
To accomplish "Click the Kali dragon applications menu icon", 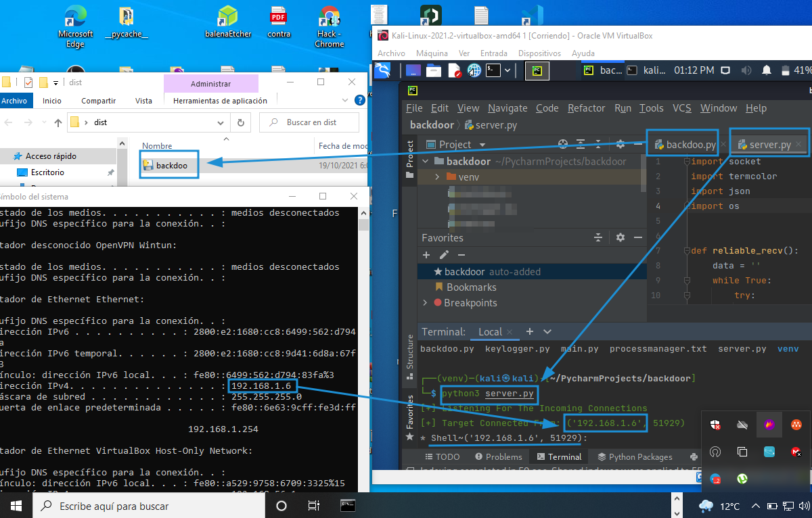I will click(x=384, y=70).
